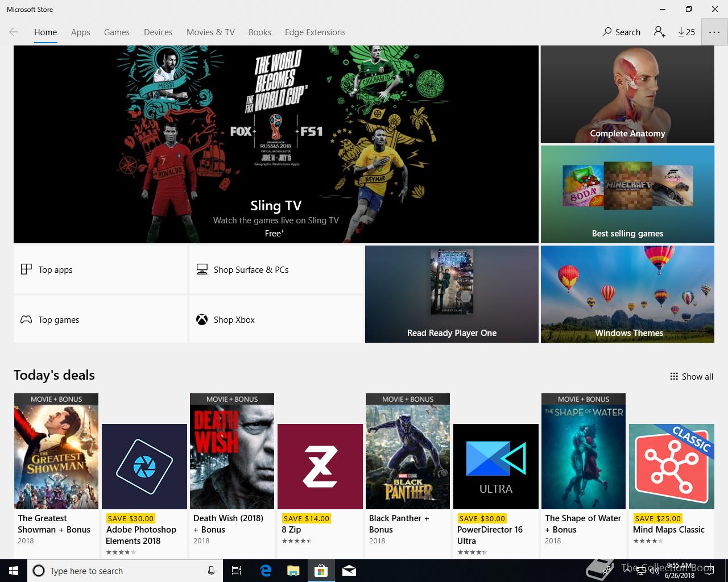Click the Show all grid icon
728x582 pixels.
coord(674,376)
